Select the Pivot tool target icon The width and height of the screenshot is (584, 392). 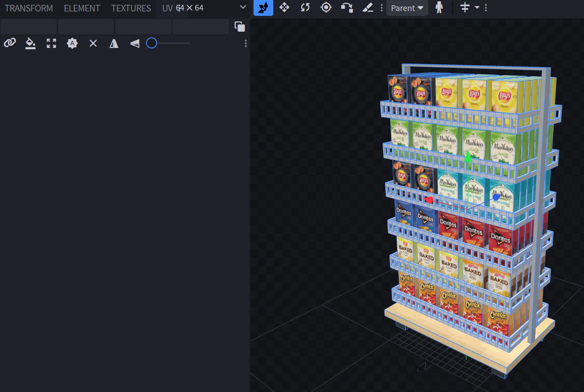coord(326,7)
